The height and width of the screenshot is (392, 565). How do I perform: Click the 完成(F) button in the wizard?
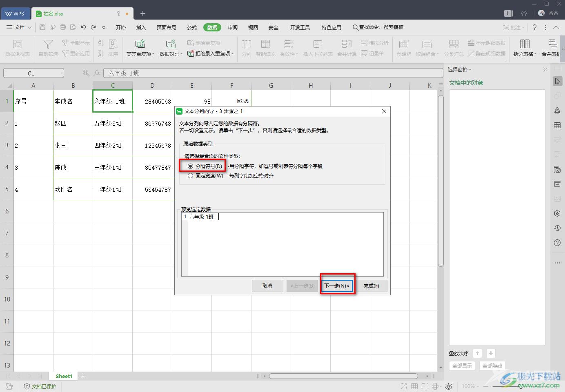coord(371,286)
